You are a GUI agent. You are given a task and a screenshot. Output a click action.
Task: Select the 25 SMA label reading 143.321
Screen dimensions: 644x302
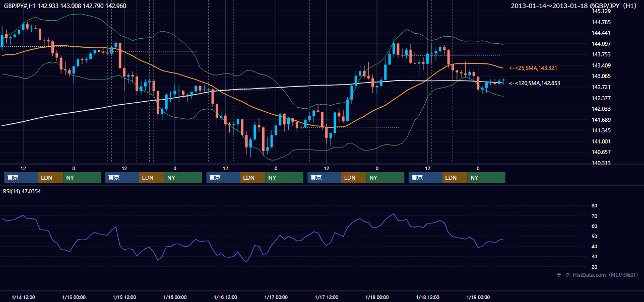click(x=534, y=68)
